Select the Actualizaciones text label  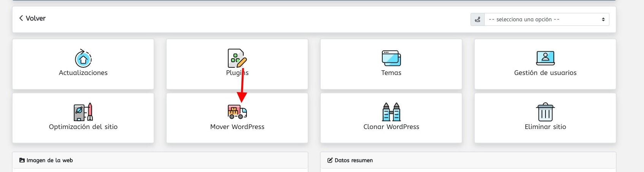[x=83, y=73]
